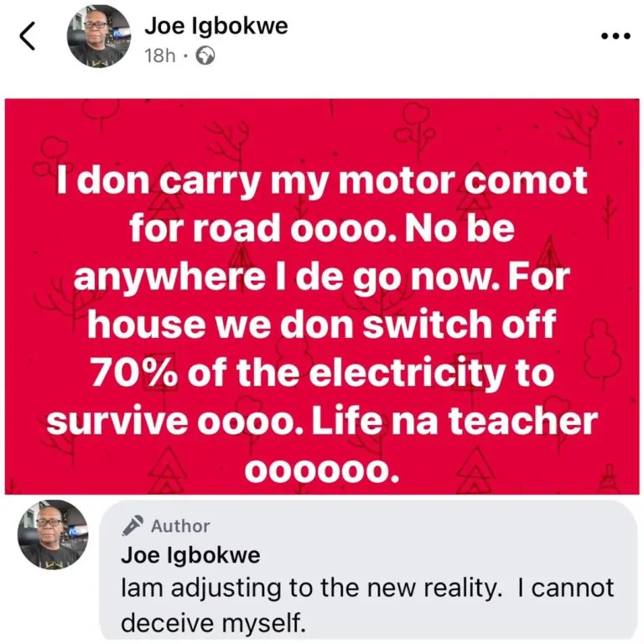Click the '70% of the electricity to' line

(322, 374)
